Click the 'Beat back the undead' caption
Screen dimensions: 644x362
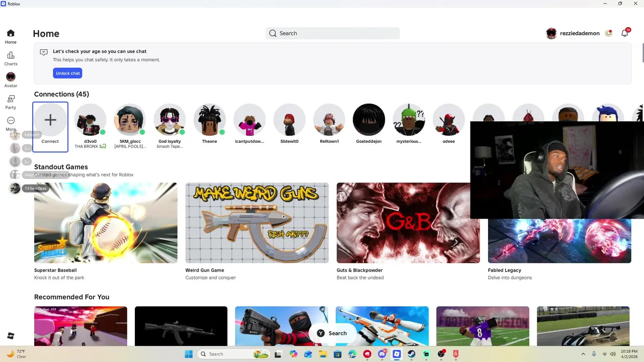pyautogui.click(x=360, y=278)
